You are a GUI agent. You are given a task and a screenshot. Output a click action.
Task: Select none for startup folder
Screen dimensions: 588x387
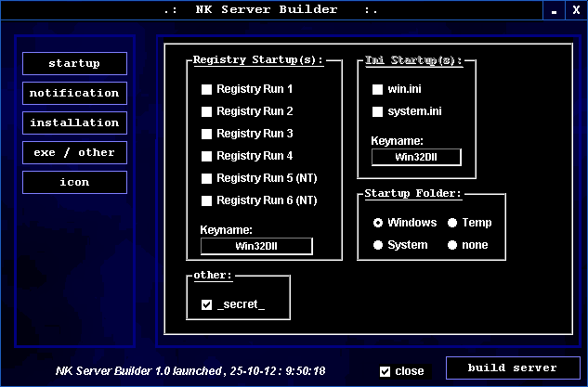tap(452, 245)
